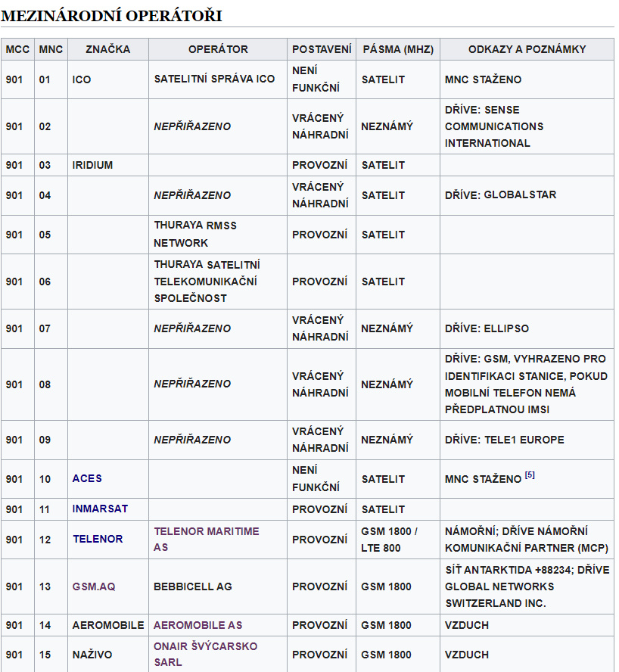Click the MNC column header
Screen dimensions: 619x672
51,49
